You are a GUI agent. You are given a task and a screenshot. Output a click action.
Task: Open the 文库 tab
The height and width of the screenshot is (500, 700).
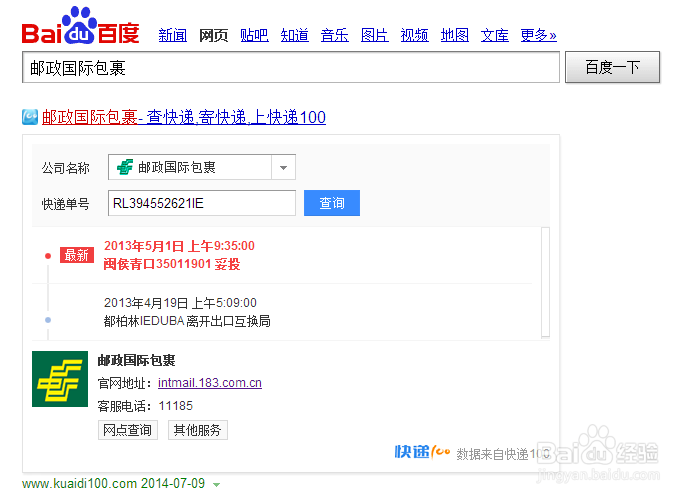(x=495, y=35)
